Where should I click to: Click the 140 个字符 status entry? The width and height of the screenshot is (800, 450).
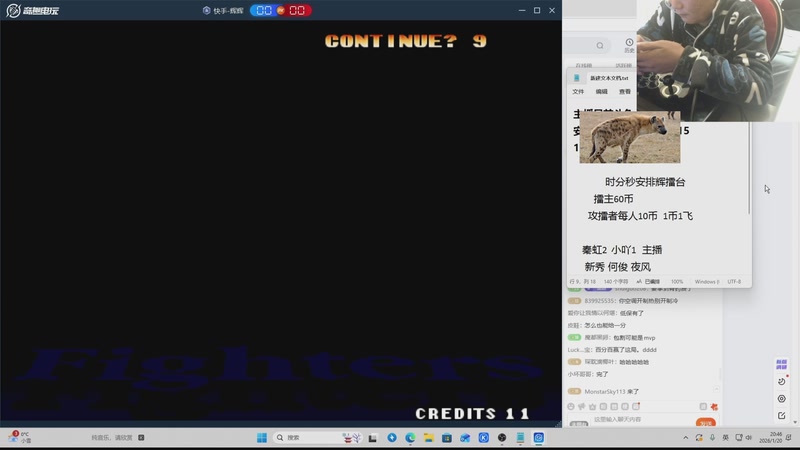616,282
